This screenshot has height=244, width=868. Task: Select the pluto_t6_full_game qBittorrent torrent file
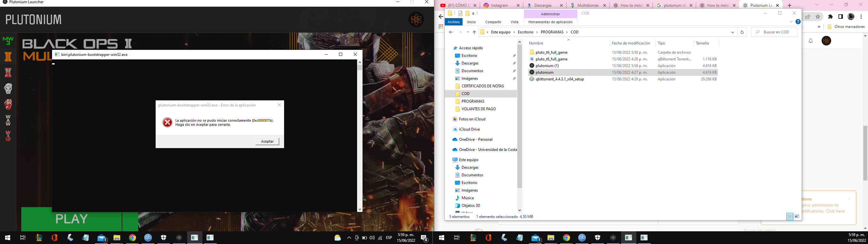click(622, 59)
